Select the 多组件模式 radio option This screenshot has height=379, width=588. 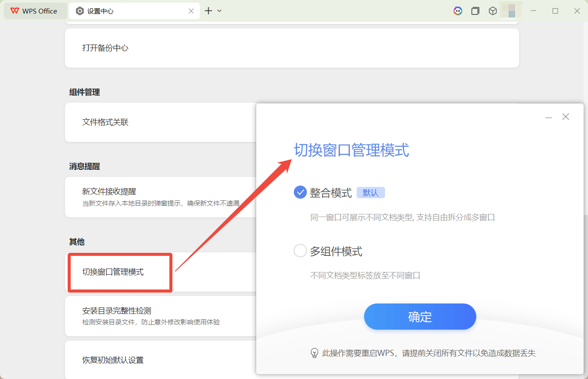click(300, 251)
